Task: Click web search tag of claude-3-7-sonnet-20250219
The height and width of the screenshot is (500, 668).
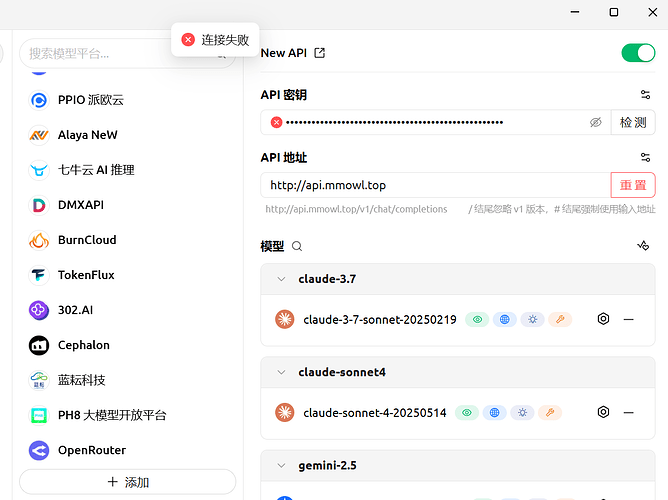Action: (505, 319)
